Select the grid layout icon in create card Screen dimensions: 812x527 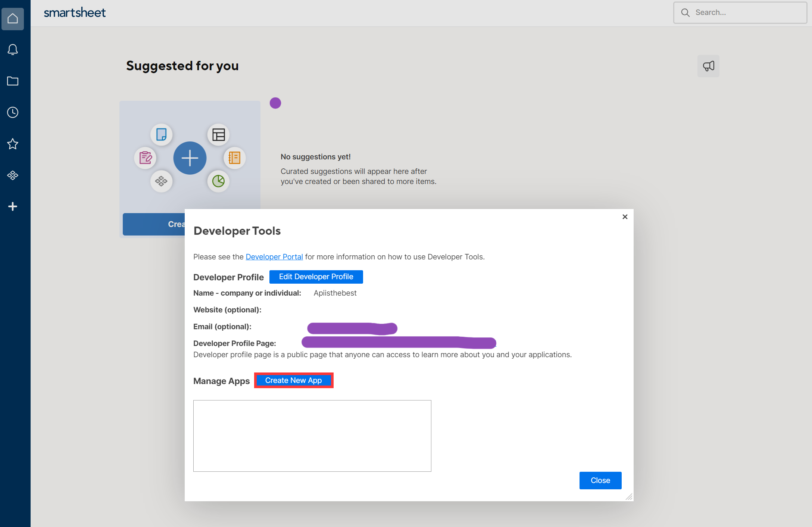(218, 134)
